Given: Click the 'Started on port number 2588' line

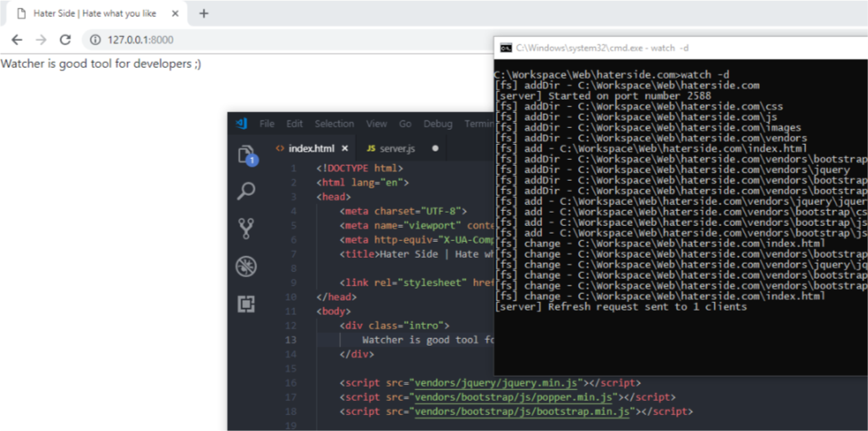Looking at the screenshot, I should pos(603,95).
